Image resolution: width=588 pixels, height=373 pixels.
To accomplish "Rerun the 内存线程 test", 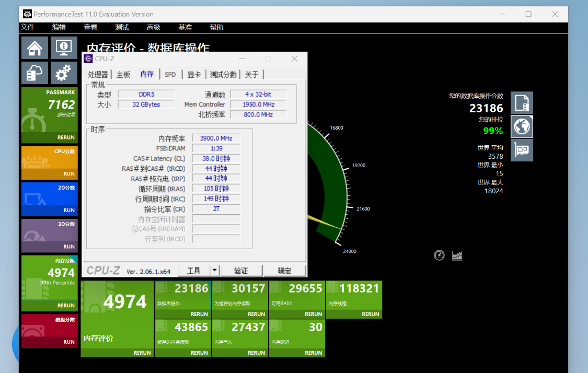I will tap(370, 314).
